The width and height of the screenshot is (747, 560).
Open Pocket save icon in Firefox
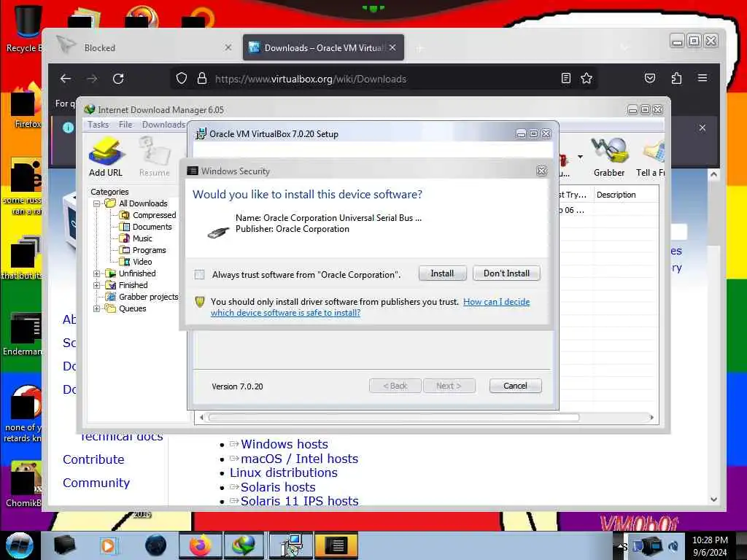click(650, 78)
